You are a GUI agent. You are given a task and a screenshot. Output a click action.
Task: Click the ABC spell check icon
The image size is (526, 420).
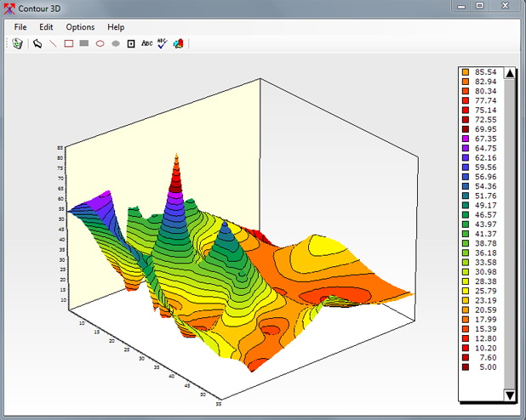(163, 43)
